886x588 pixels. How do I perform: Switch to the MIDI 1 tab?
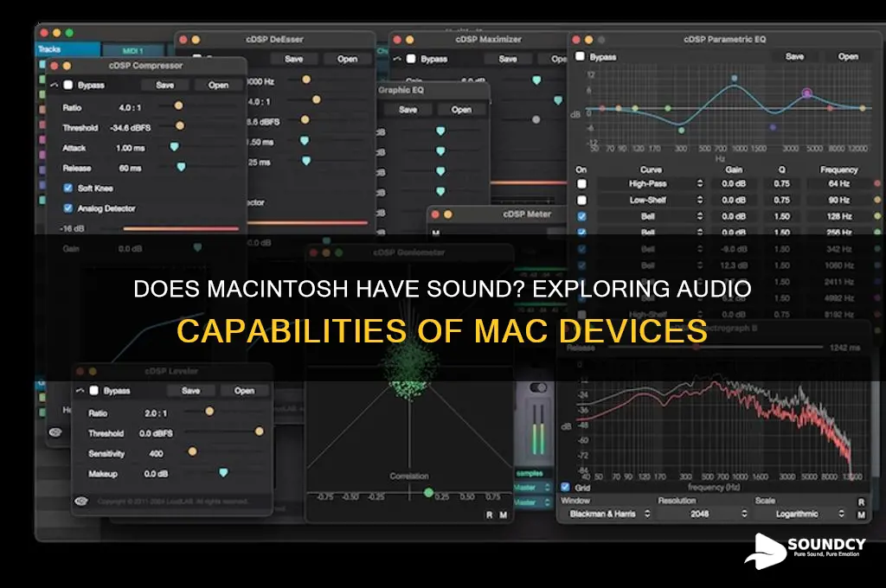click(x=132, y=51)
